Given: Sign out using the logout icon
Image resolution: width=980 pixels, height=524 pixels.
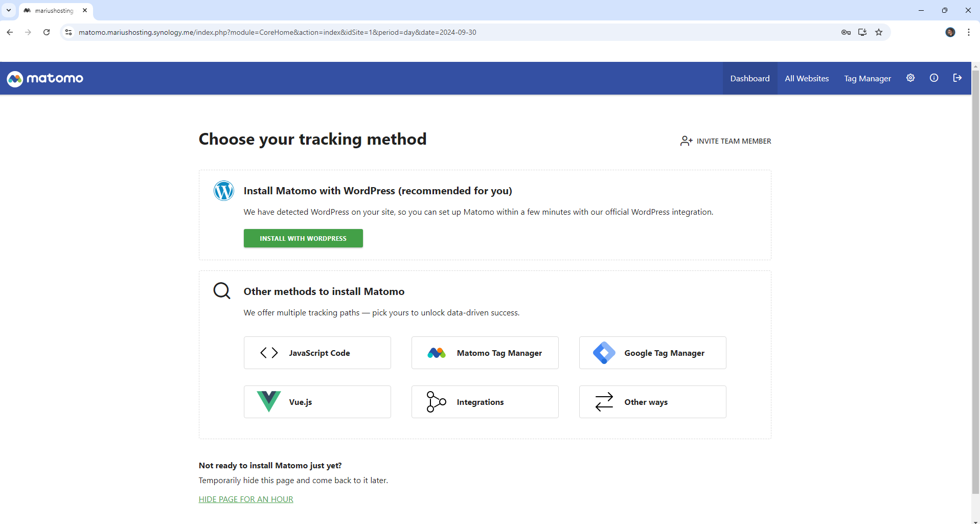Looking at the screenshot, I should pyautogui.click(x=958, y=78).
